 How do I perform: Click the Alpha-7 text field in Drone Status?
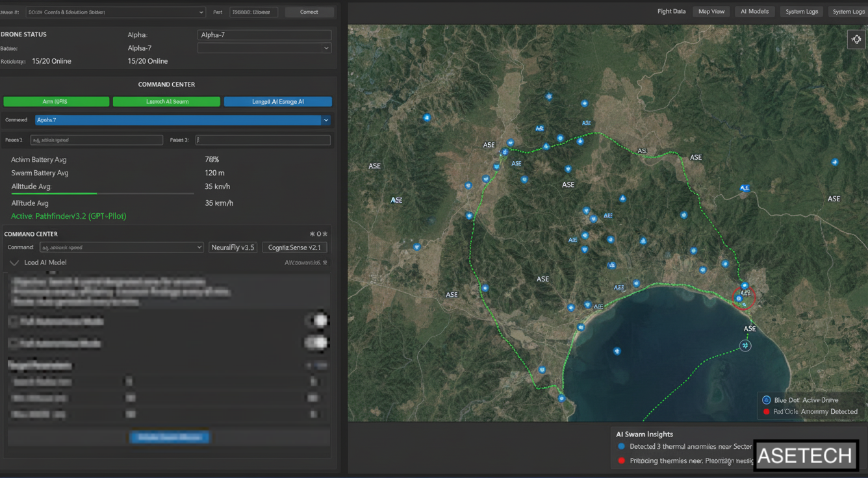[x=264, y=35]
